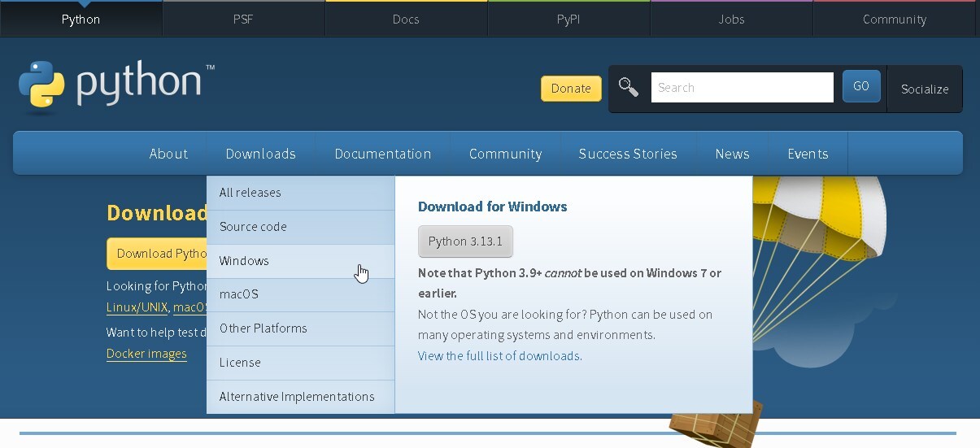Click the yellow Donate button
The height and width of the screenshot is (448, 980).
(x=571, y=89)
